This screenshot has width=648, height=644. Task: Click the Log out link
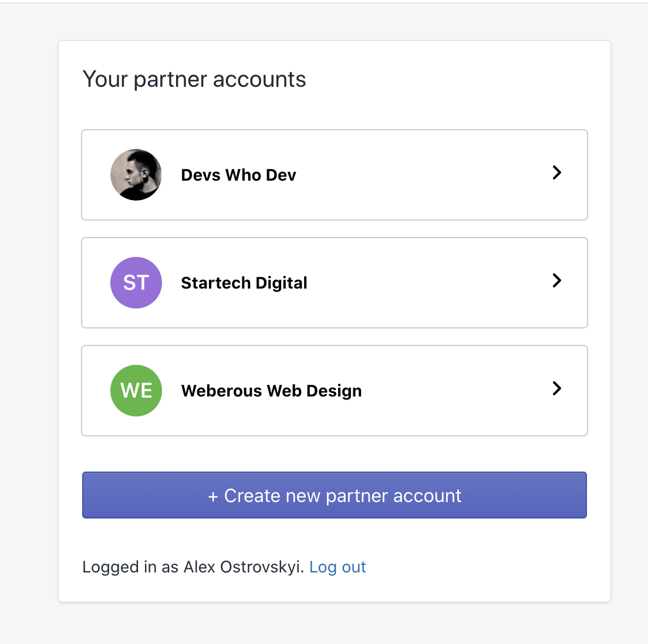pos(338,567)
